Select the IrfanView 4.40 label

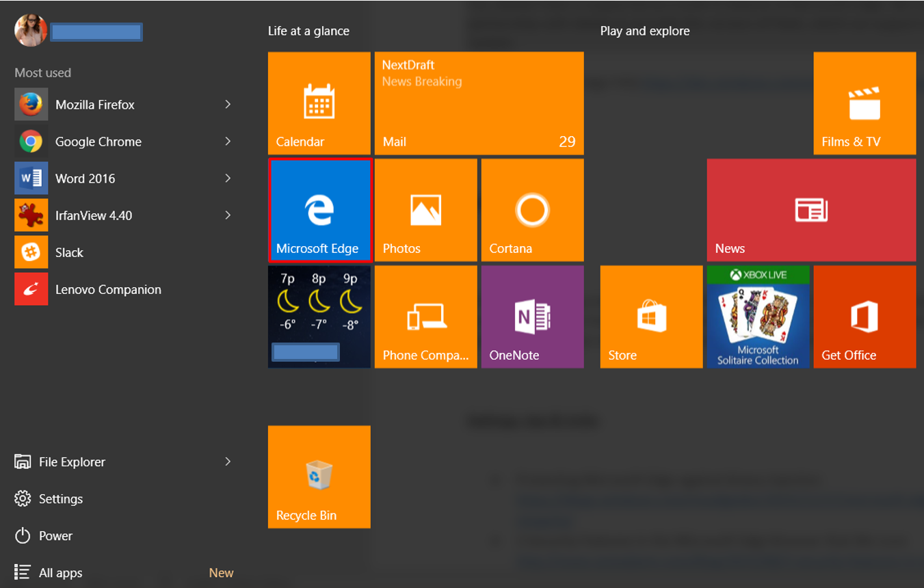click(x=94, y=215)
